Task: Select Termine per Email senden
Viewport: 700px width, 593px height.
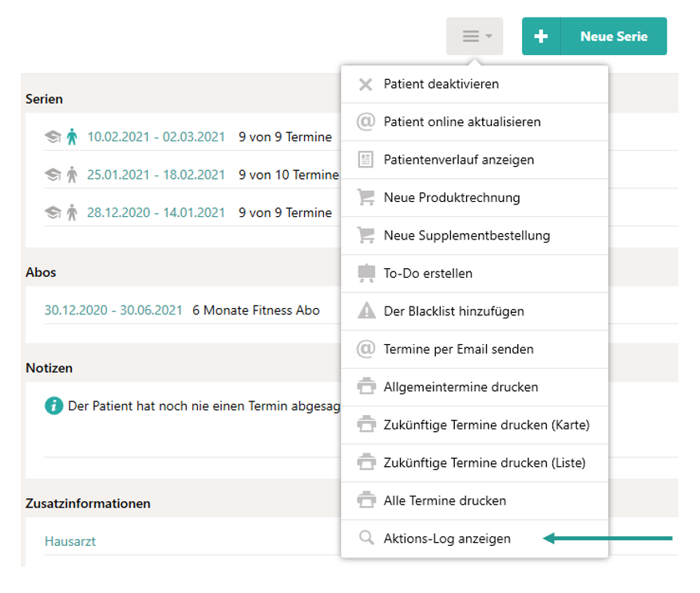Action: pyautogui.click(x=458, y=349)
